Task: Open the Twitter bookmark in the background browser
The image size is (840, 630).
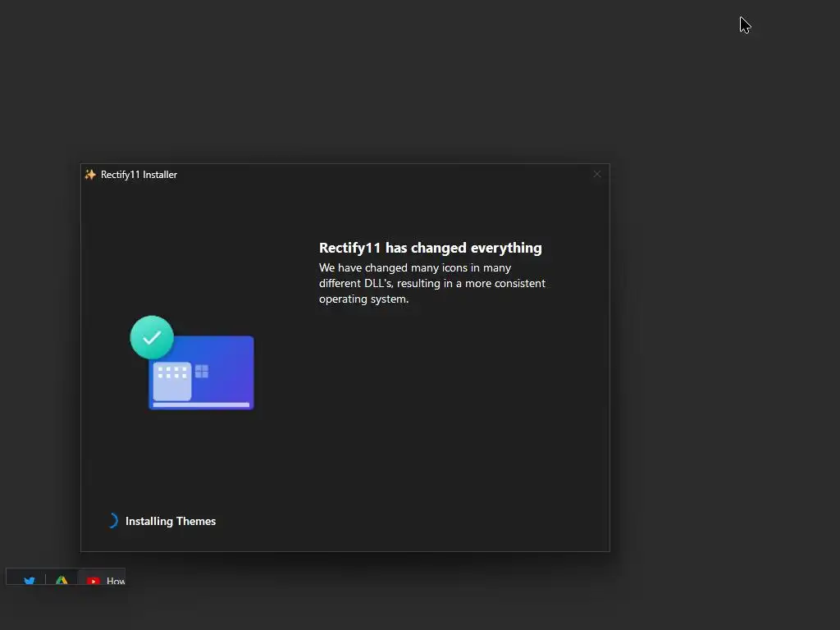Action: [x=30, y=581]
